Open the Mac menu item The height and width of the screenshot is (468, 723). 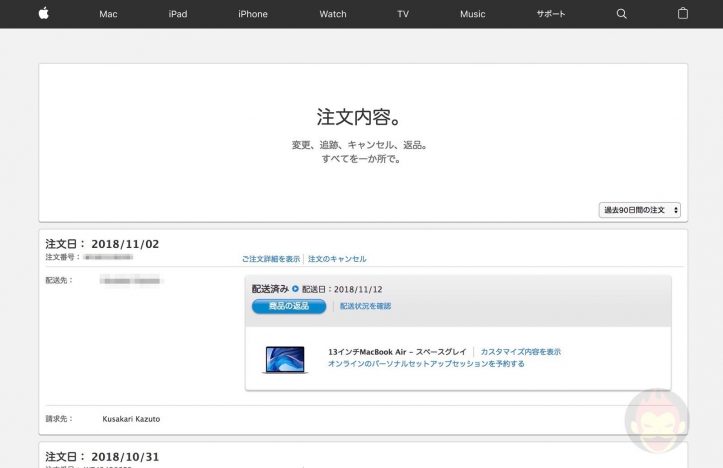click(108, 14)
